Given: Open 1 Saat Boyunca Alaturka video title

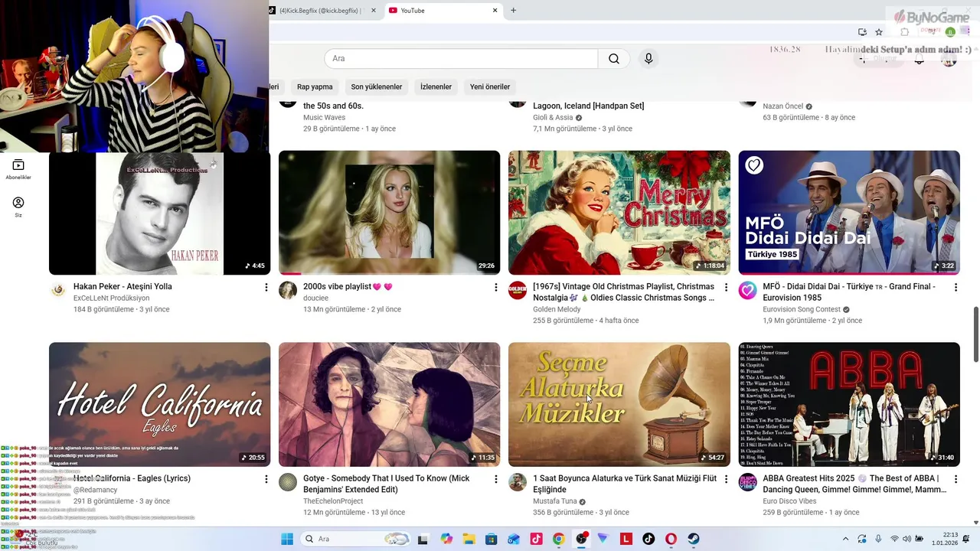Looking at the screenshot, I should 625,484.
